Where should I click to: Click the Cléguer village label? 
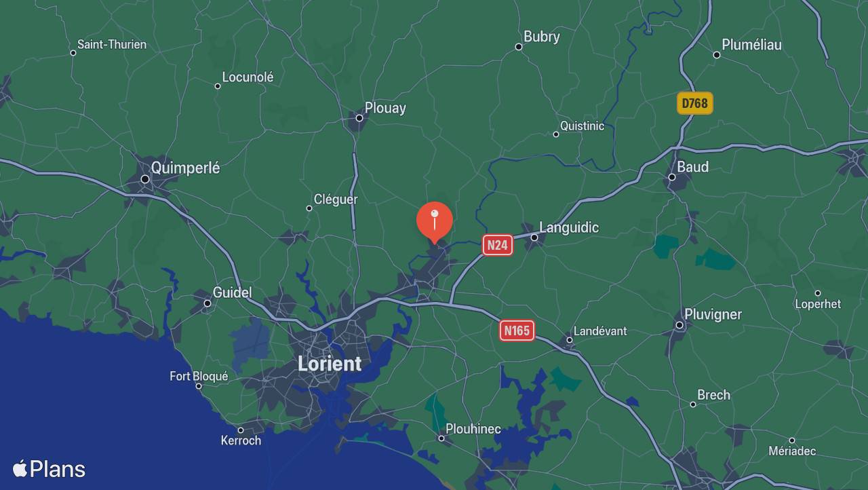pos(336,200)
